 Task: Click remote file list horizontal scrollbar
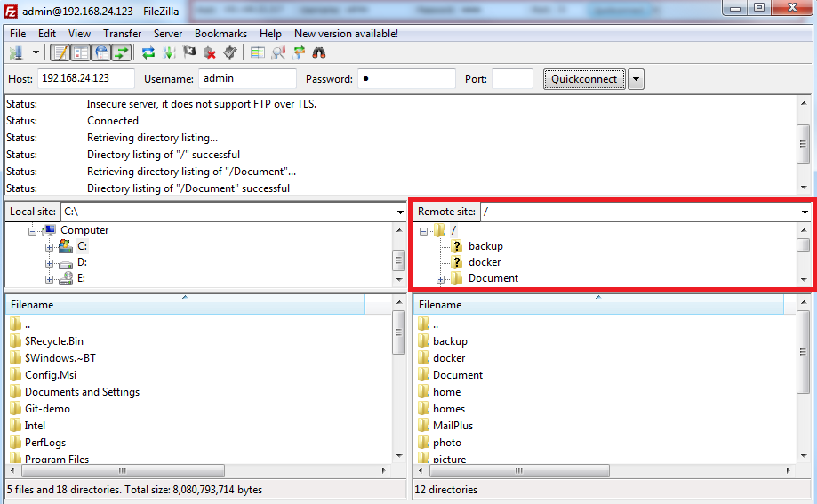(519, 470)
